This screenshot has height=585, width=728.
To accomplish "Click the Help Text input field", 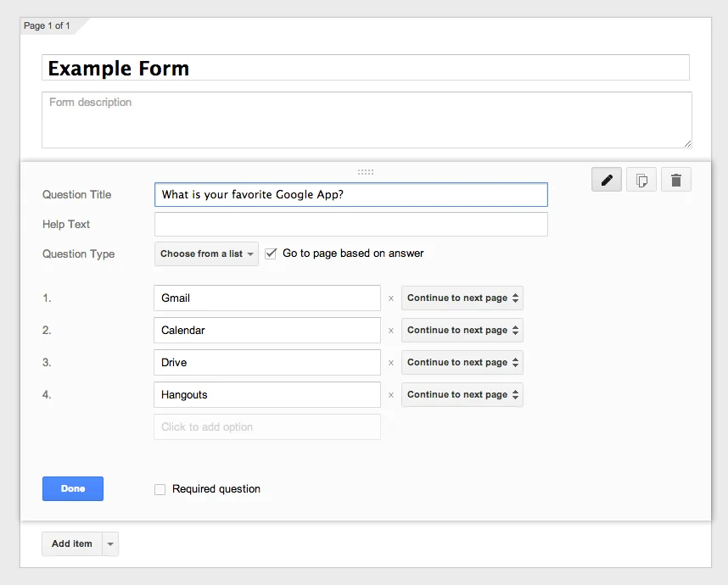I will pos(351,224).
